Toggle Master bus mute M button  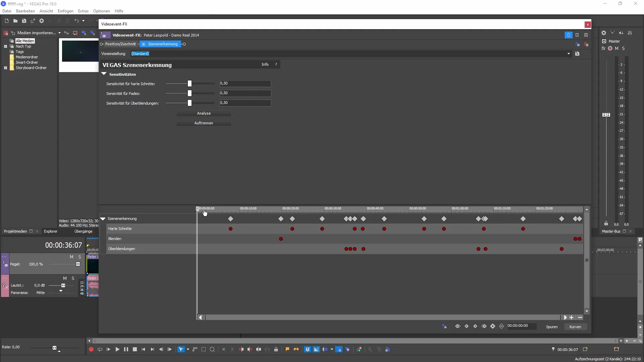[x=616, y=48]
